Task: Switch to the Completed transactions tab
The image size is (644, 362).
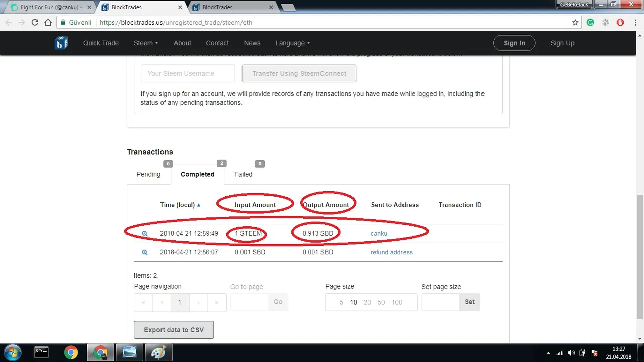Action: click(197, 174)
